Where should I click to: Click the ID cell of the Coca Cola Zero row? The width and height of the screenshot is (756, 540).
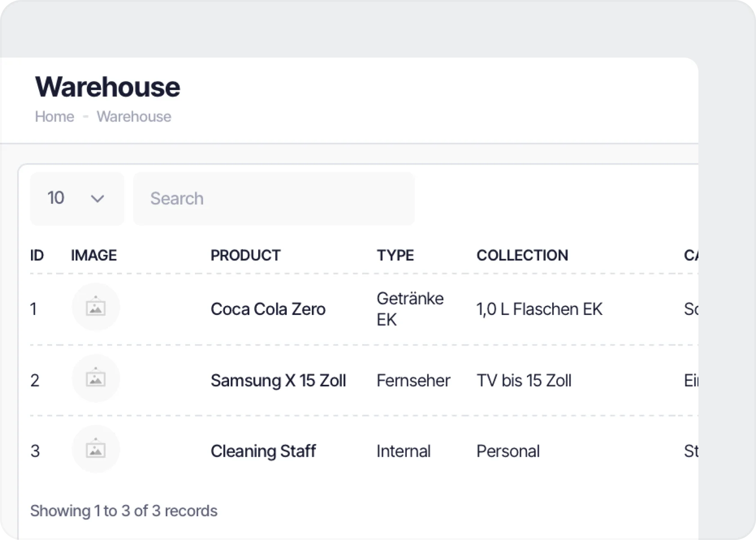33,309
